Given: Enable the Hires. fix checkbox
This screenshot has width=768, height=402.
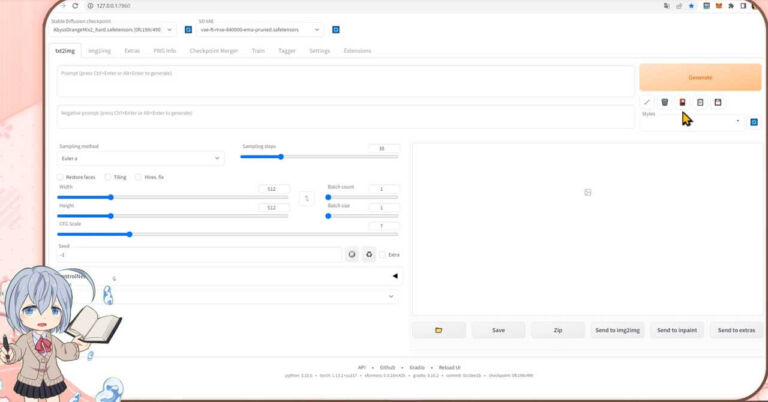Looking at the screenshot, I should point(138,177).
